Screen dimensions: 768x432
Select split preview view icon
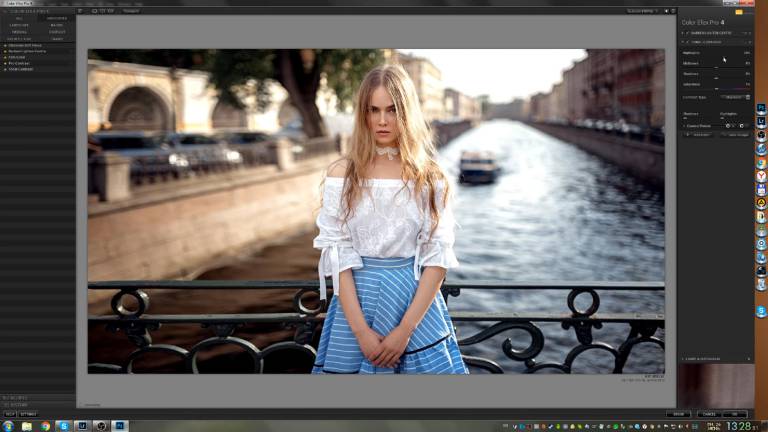coord(101,11)
